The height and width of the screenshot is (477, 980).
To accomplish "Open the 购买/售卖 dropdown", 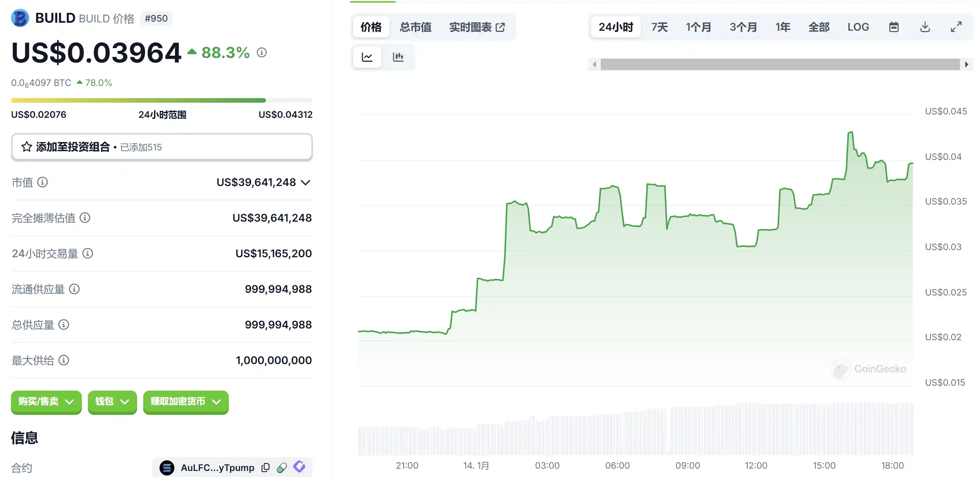I will [x=46, y=401].
